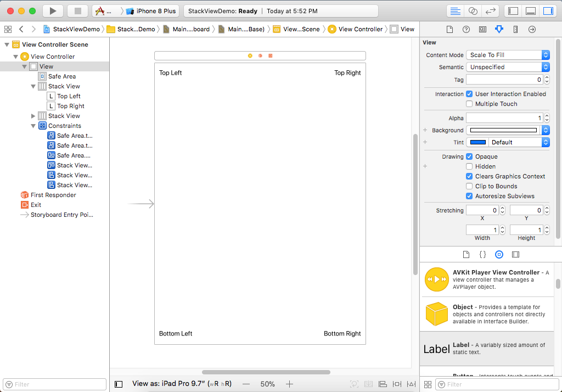This screenshot has width=562, height=392.
Task: Hide the Navigator panel
Action: coord(513,11)
